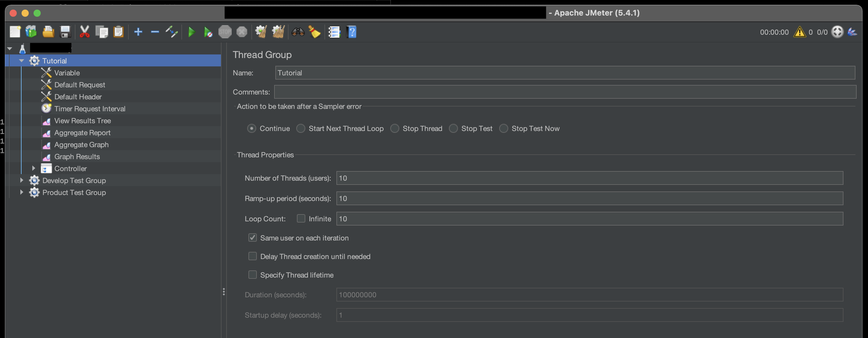Screen dimensions: 868x338
Task: Click the panel divider drag handle
Action: point(224,292)
